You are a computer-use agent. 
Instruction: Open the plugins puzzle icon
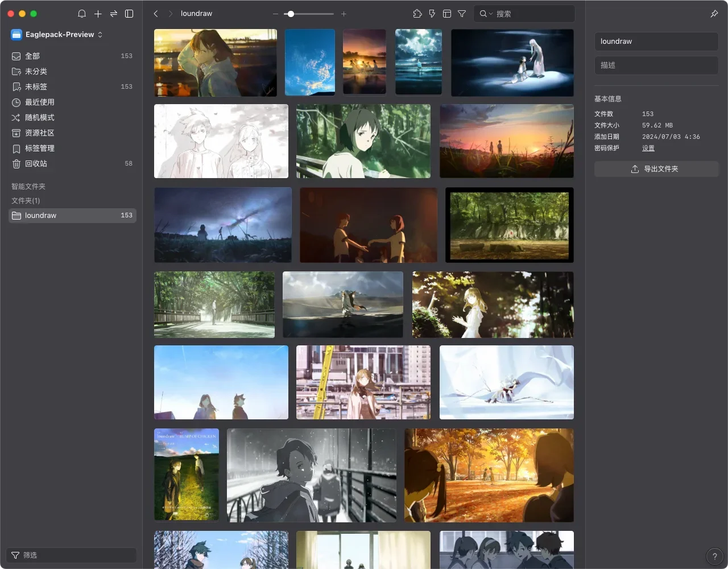[x=417, y=14]
